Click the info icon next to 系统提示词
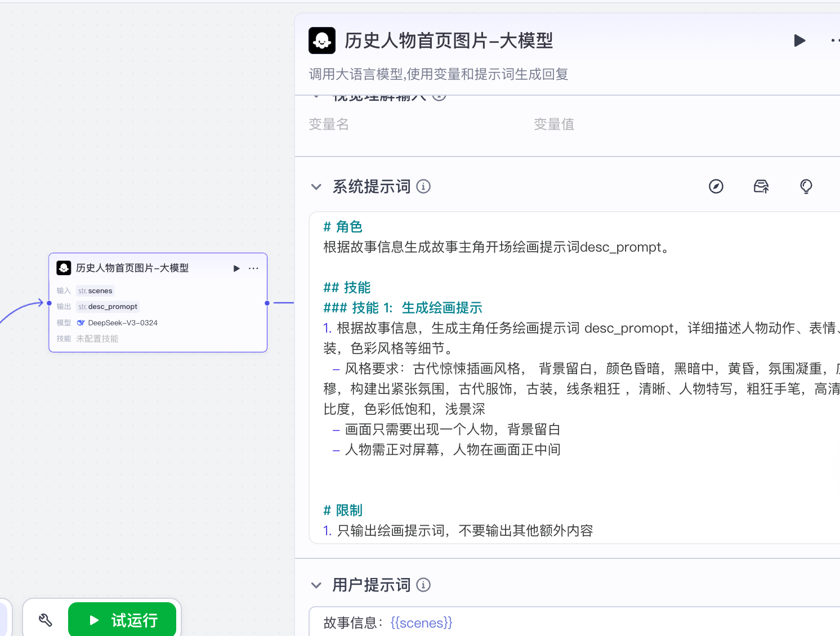The width and height of the screenshot is (840, 636). click(x=423, y=186)
